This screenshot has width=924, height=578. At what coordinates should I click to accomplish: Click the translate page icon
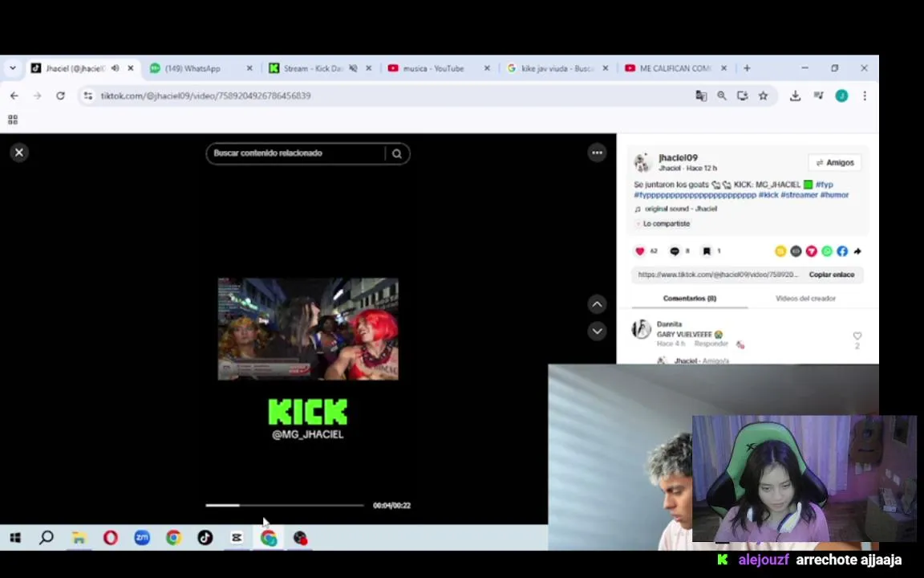pos(701,96)
